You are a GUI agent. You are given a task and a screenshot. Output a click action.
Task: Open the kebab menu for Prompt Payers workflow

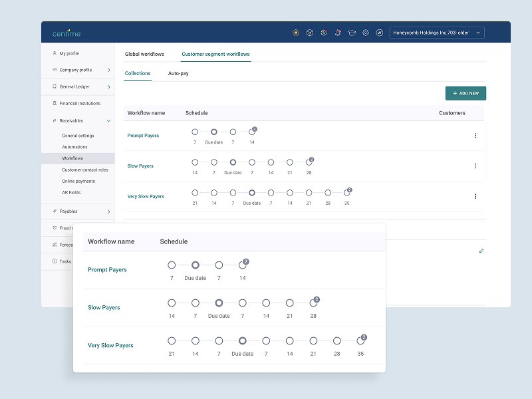(x=475, y=135)
